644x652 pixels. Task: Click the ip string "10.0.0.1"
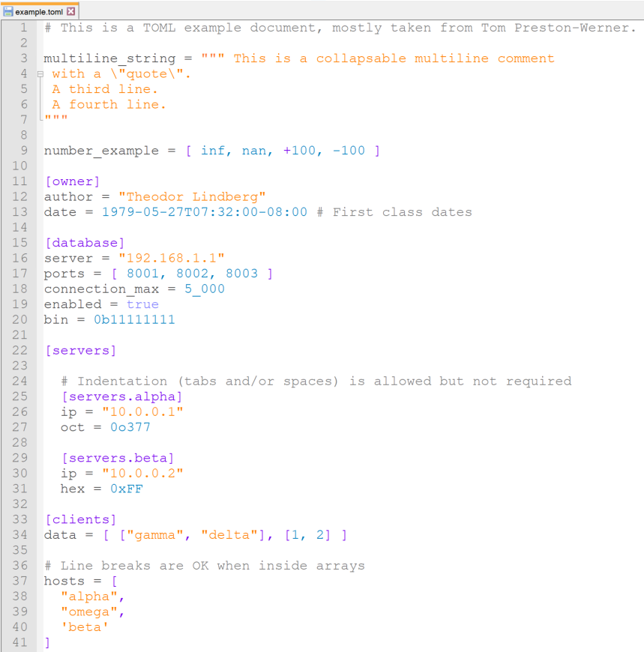[142, 412]
